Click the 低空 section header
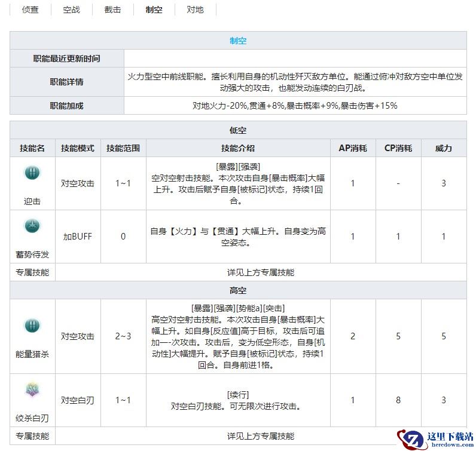Image resolution: width=476 pixels, height=451 pixels. (238, 130)
